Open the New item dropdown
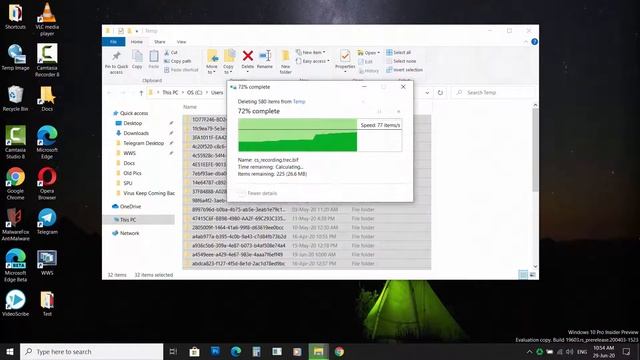This screenshot has width=640, height=360. click(x=311, y=52)
